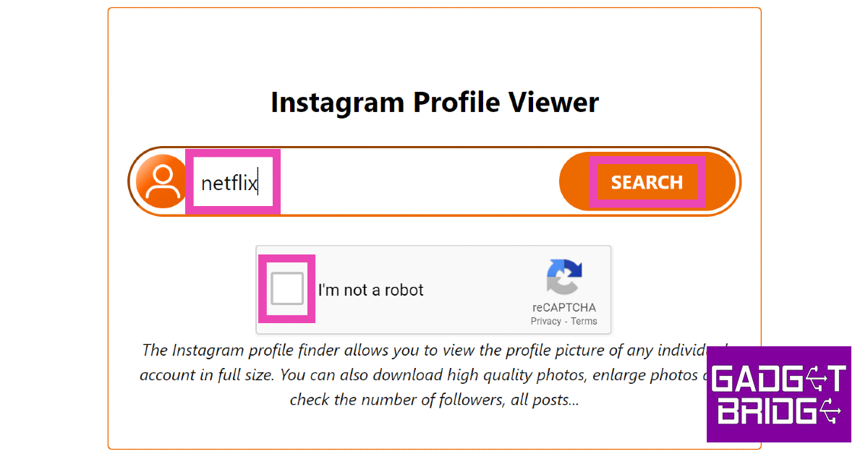Click the line starting check the number of followers
This screenshot has width=868, height=454.
click(434, 399)
